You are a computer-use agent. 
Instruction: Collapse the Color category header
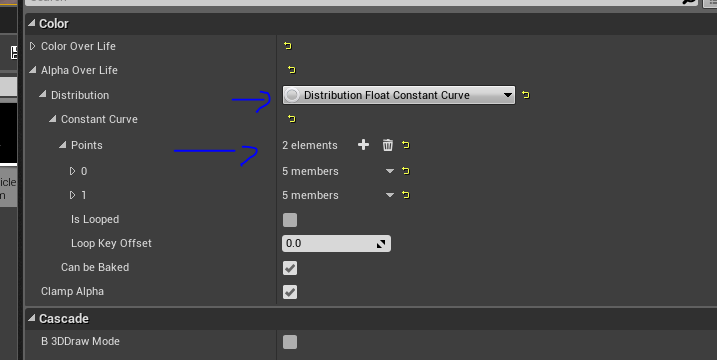coord(31,23)
